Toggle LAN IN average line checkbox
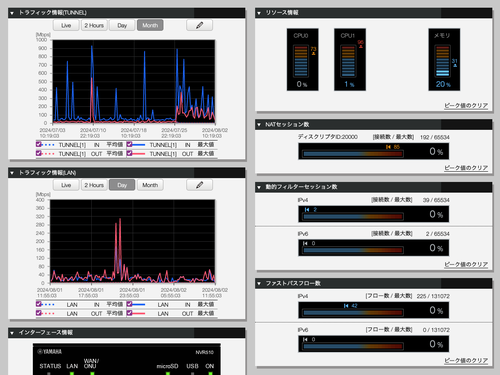This screenshot has width=500, height=375. point(39,304)
